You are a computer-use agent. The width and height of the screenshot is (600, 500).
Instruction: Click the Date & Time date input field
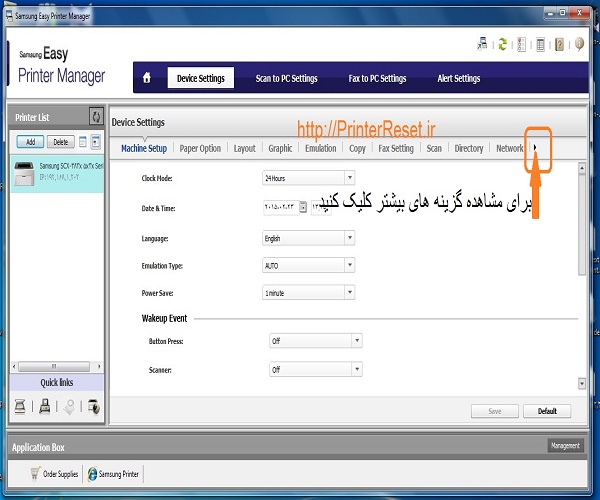pos(281,207)
